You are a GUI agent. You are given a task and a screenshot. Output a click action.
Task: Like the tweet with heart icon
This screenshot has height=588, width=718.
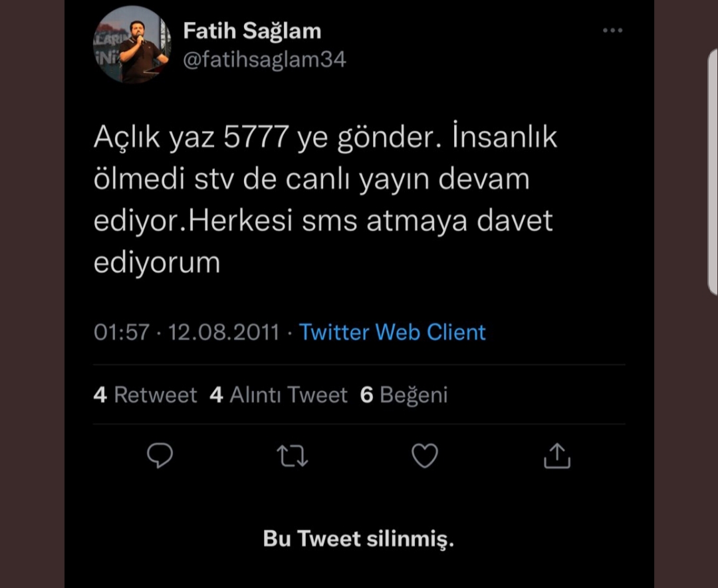click(425, 456)
